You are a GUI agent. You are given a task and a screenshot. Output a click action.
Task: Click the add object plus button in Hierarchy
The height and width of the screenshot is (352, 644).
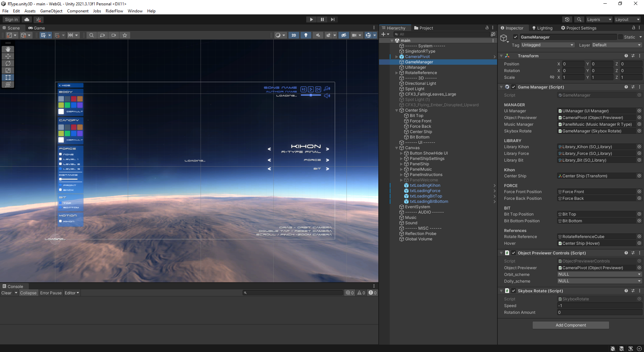pos(383,34)
